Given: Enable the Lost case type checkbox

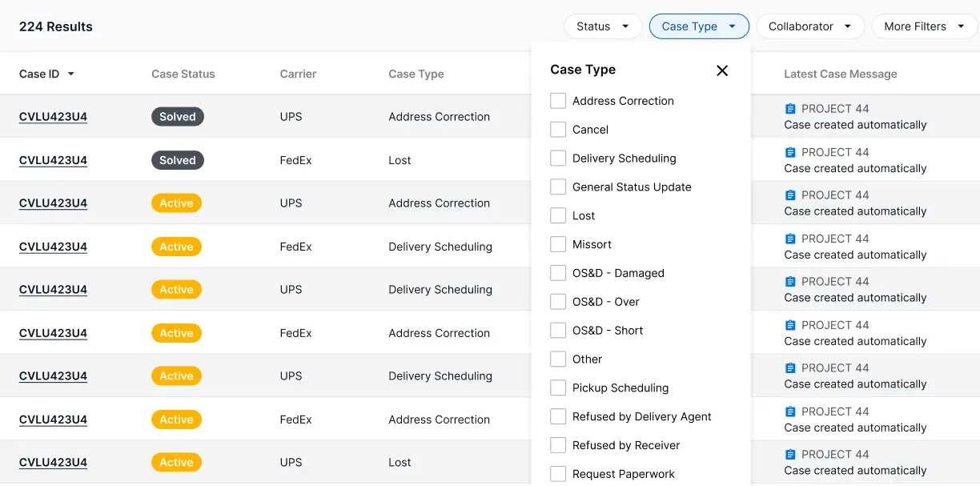Looking at the screenshot, I should click(x=558, y=216).
